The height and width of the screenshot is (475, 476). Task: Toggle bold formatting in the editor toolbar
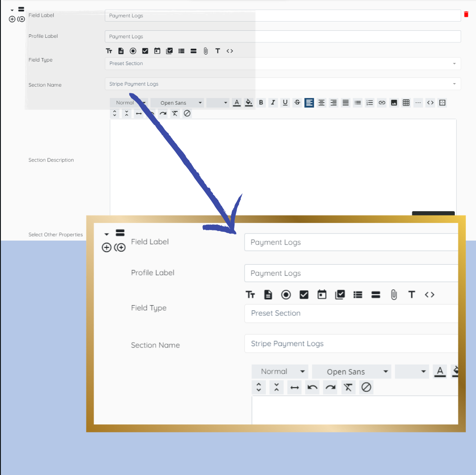(261, 102)
